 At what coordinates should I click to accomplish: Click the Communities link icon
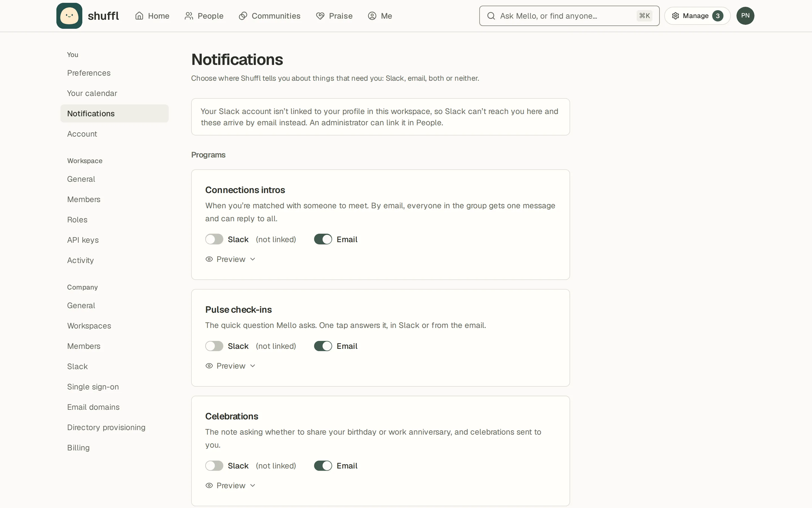(x=243, y=16)
